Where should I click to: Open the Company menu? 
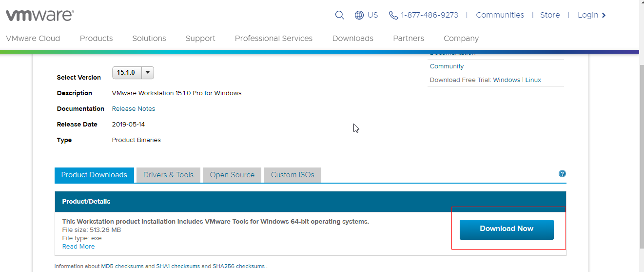pos(461,38)
